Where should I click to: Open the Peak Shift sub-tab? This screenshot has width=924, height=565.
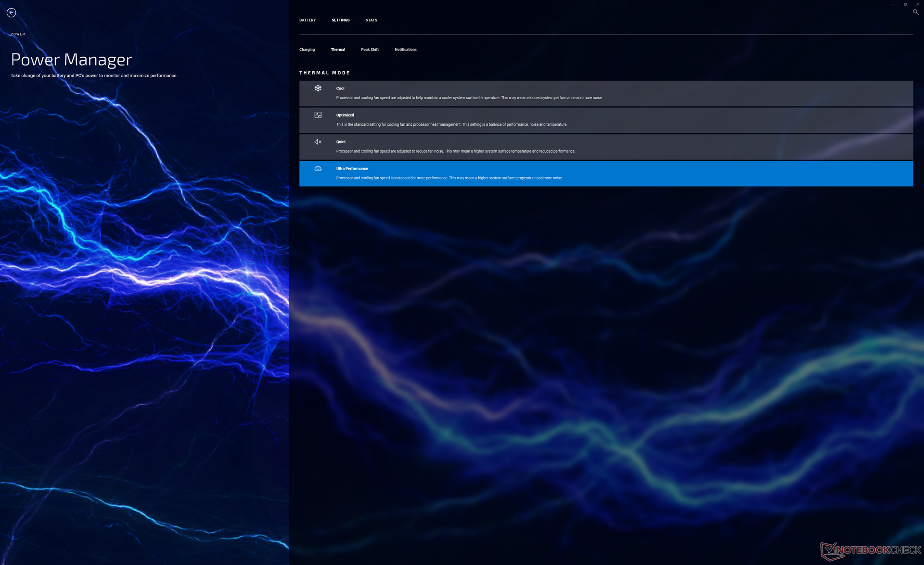pos(370,50)
